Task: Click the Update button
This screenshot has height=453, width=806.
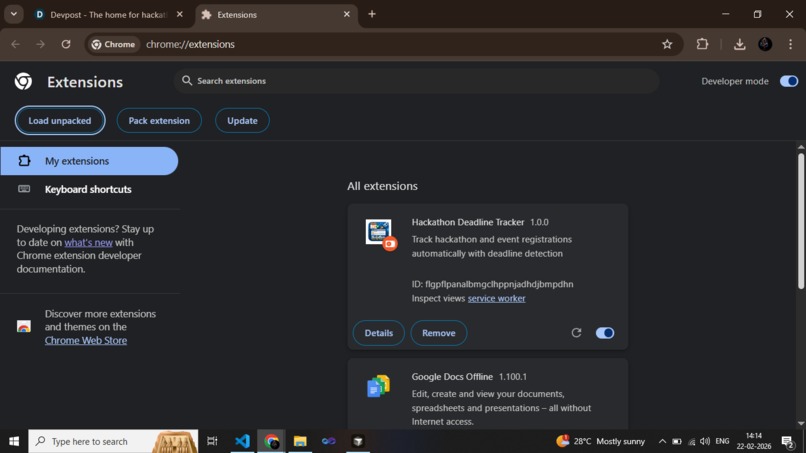Action: [242, 120]
